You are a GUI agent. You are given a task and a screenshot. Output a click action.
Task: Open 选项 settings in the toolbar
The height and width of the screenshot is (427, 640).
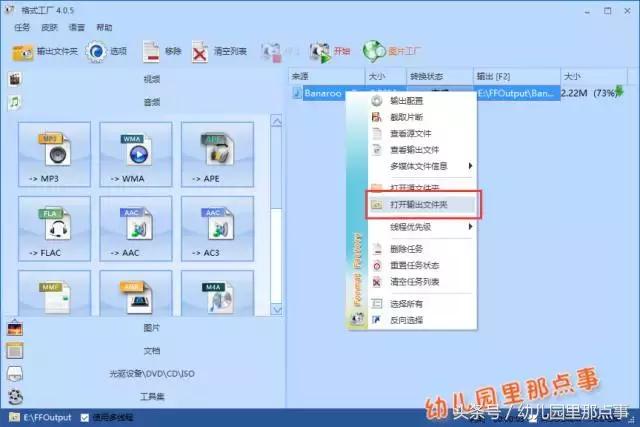click(107, 51)
